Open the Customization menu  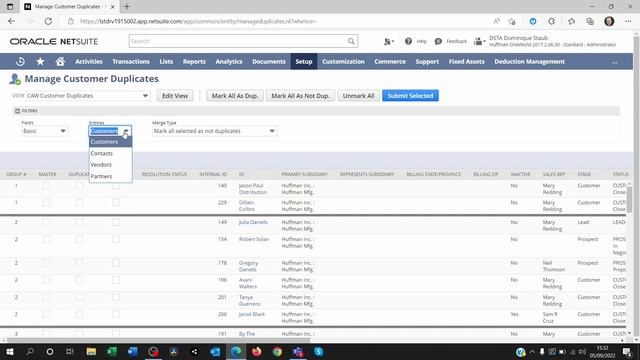[343, 62]
